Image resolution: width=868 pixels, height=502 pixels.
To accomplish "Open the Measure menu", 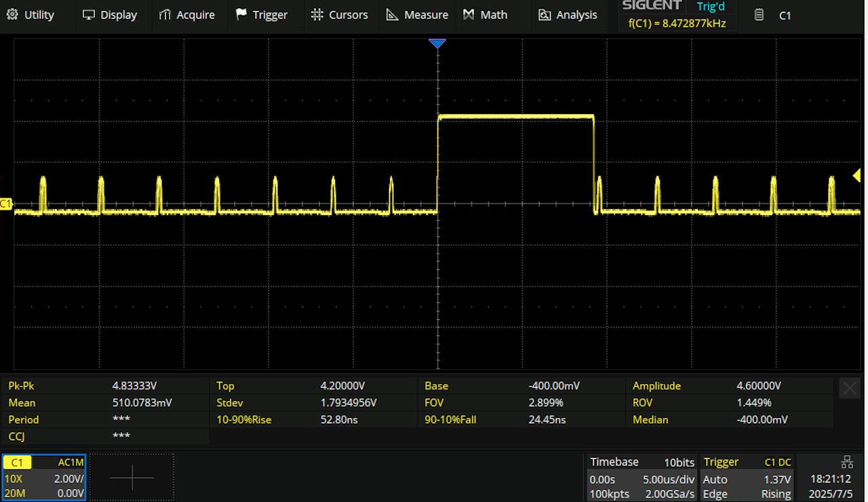I will [417, 15].
